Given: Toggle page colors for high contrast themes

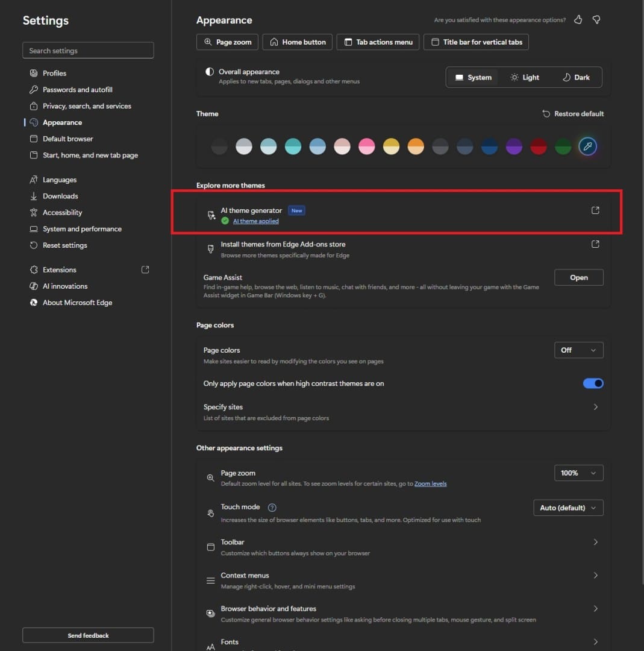Looking at the screenshot, I should 593,383.
